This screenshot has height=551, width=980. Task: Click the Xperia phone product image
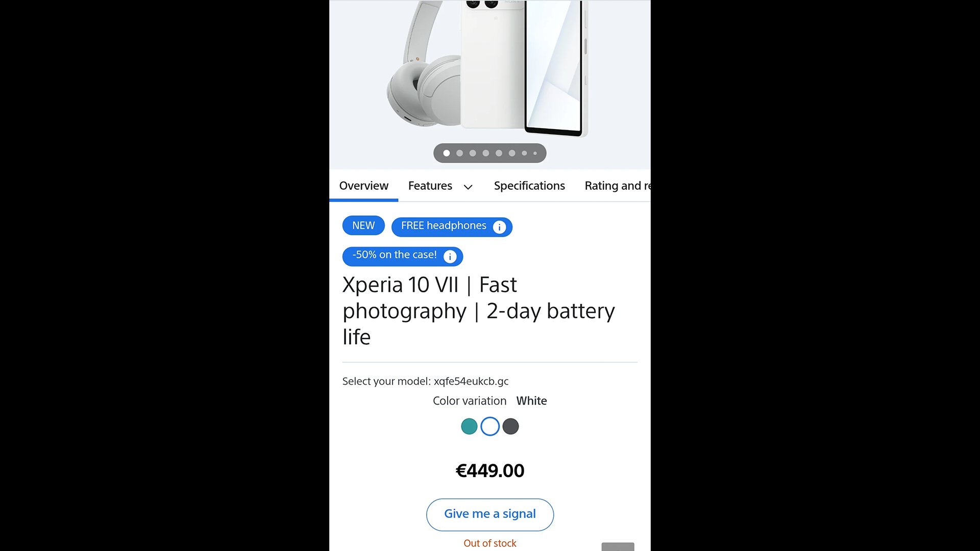[x=526, y=66]
